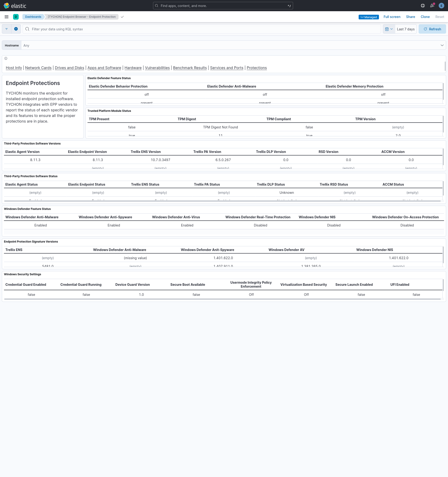Open the Host Info link
Image resolution: width=448 pixels, height=477 pixels.
point(14,68)
